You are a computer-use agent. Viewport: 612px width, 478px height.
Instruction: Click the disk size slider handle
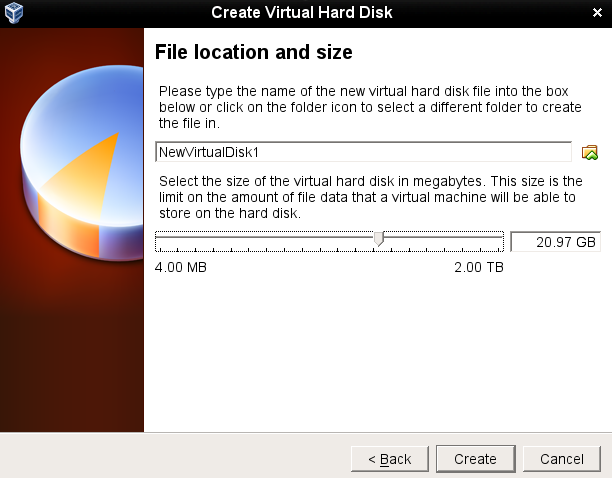378,238
